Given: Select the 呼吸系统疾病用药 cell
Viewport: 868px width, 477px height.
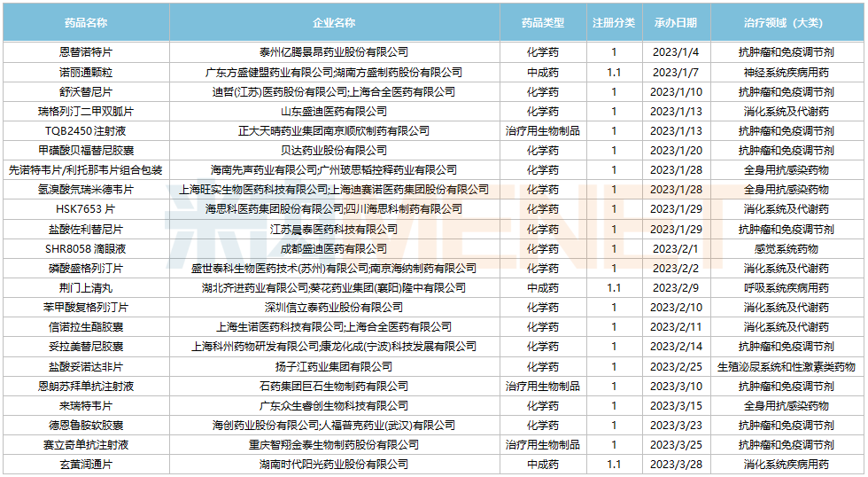Looking at the screenshot, I should (x=786, y=288).
